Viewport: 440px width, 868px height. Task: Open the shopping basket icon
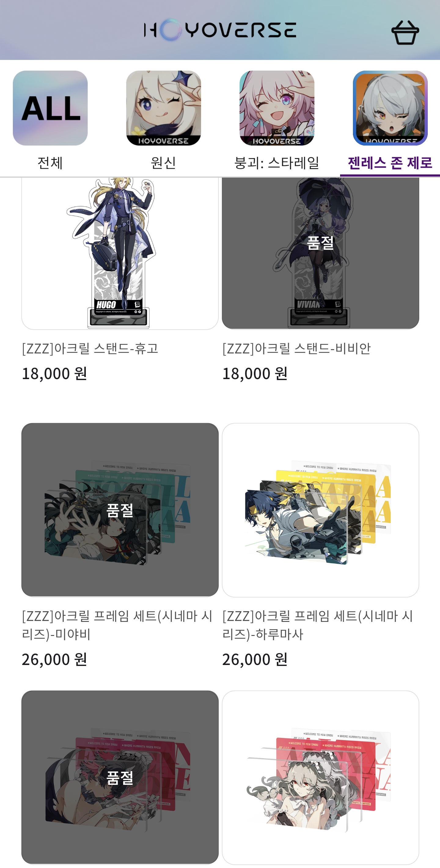coord(405,32)
